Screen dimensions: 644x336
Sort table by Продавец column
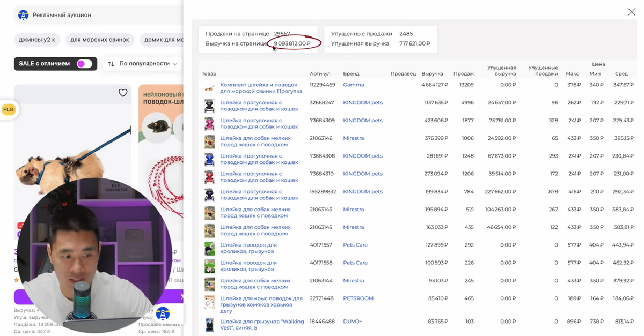403,73
